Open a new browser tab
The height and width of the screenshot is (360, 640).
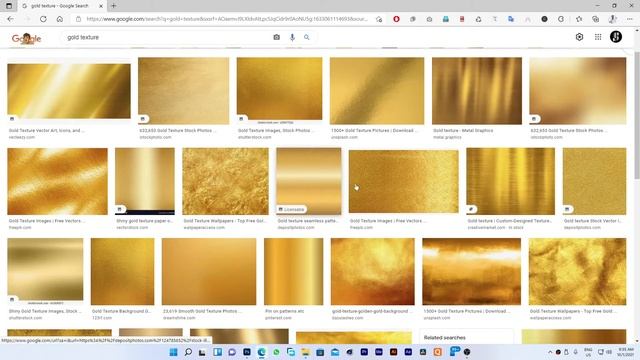point(113,6)
